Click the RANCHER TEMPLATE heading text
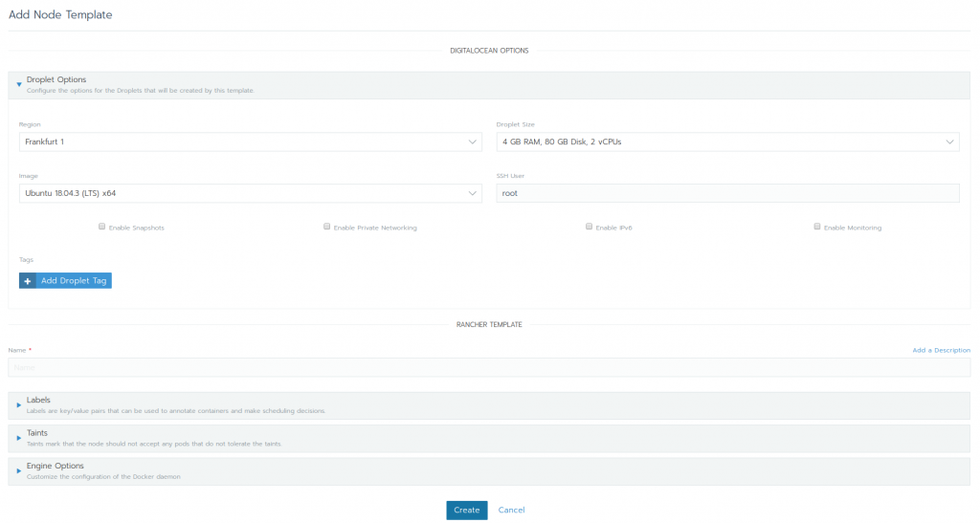Screen dimensions: 980x523 coord(489,324)
